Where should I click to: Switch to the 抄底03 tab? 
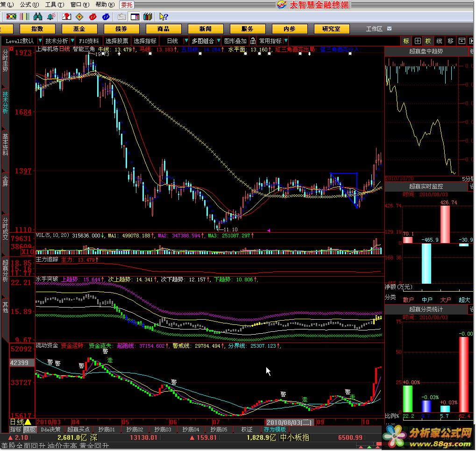click(x=163, y=430)
